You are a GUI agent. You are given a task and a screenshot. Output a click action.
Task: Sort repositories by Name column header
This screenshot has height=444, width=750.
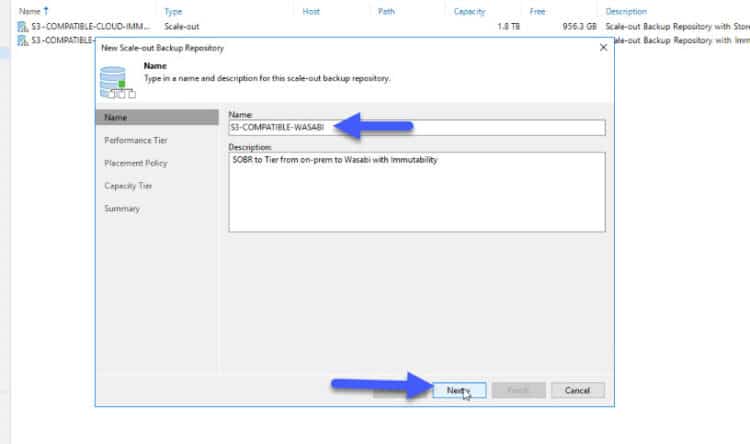click(x=30, y=11)
